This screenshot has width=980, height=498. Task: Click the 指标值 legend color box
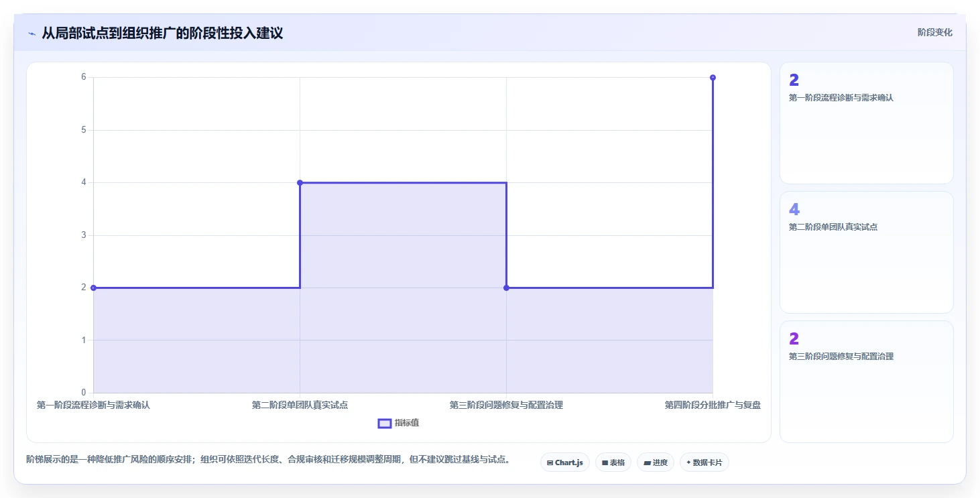tap(385, 423)
